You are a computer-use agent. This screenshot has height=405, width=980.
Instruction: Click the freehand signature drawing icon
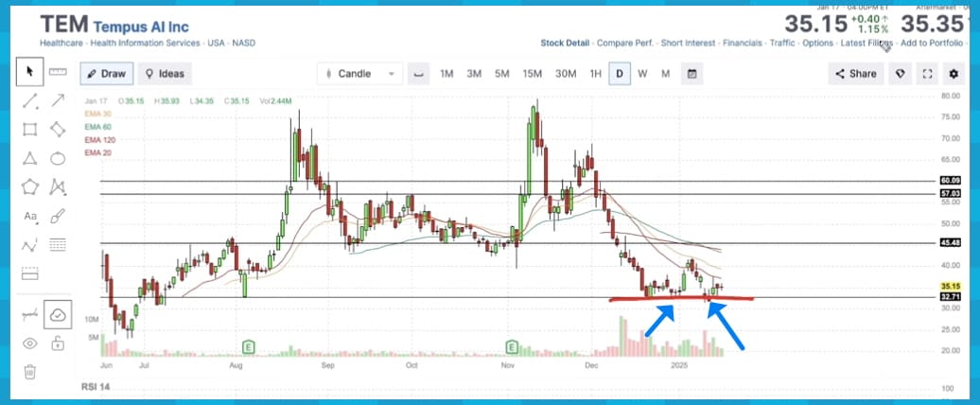pyautogui.click(x=29, y=314)
